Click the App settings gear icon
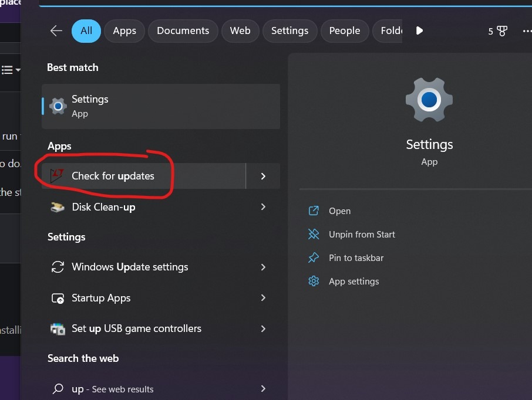Viewport: 532px width, 400px height. coord(314,281)
